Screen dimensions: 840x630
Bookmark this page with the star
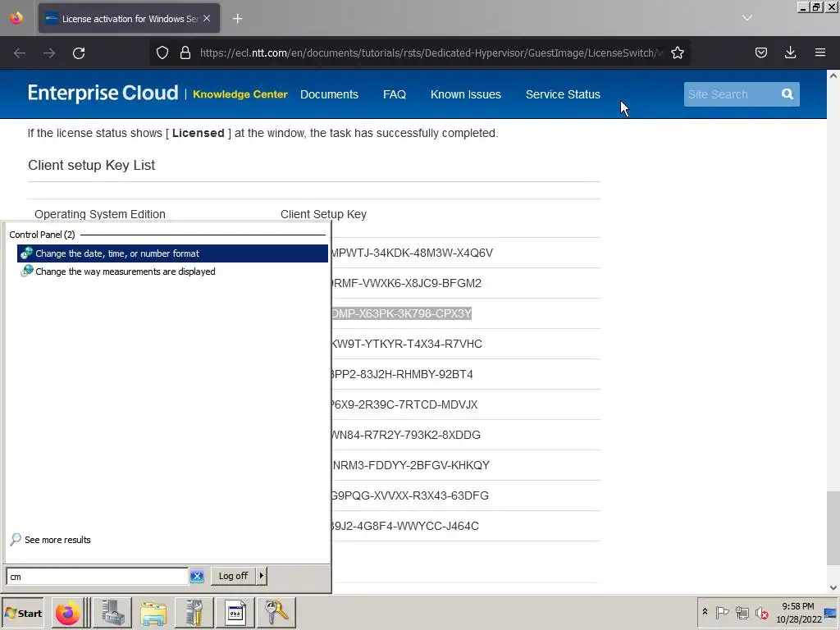coord(677,52)
